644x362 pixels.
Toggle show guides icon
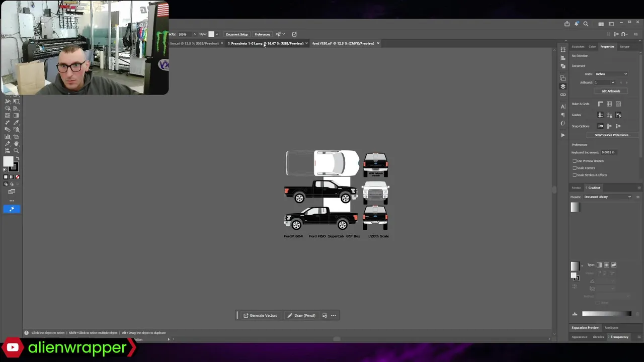(600, 115)
